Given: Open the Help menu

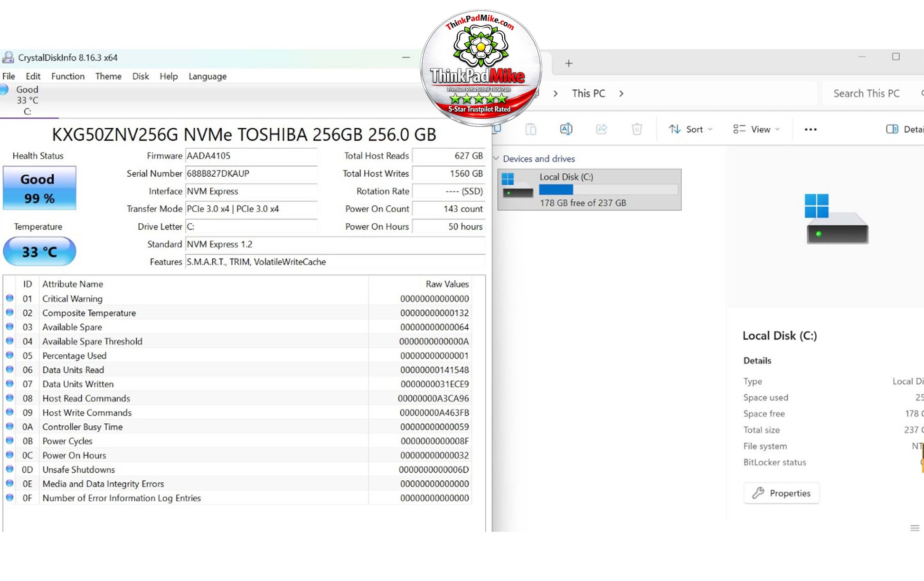Looking at the screenshot, I should [x=169, y=76].
